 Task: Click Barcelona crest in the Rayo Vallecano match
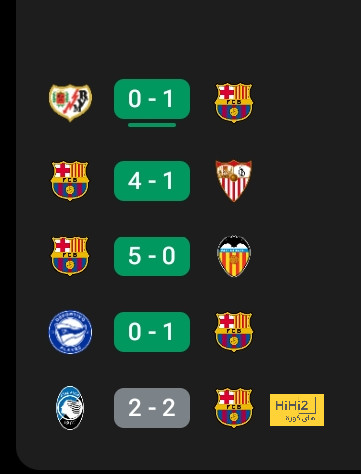coord(234,103)
